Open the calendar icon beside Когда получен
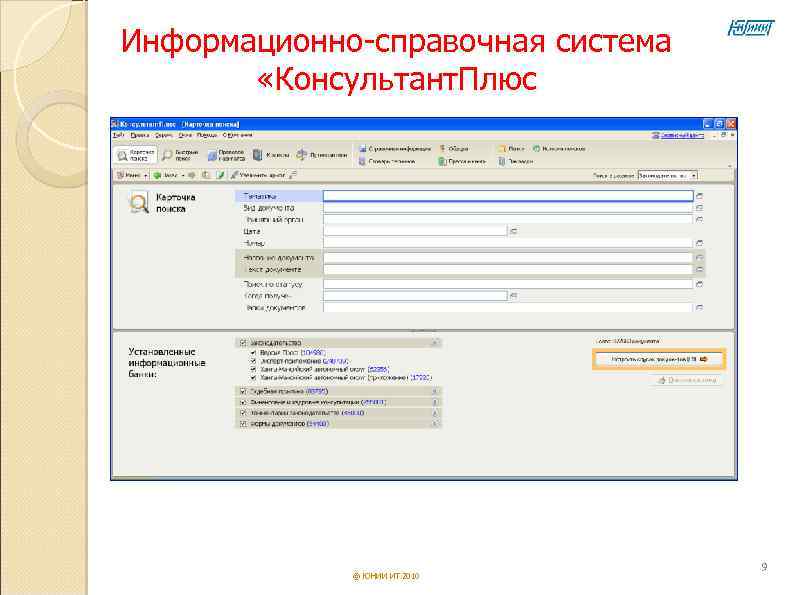The height and width of the screenshot is (595, 794). (513, 296)
